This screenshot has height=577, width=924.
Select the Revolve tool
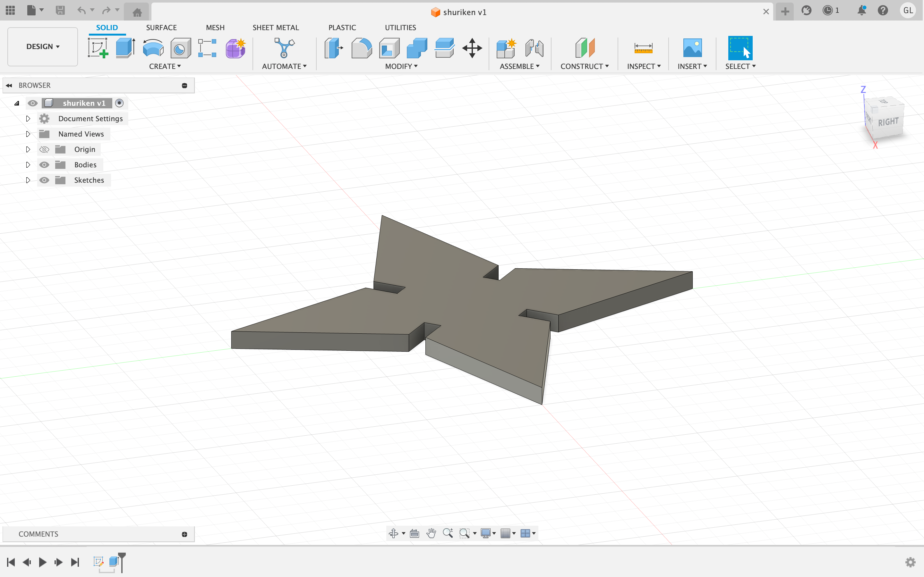click(153, 48)
